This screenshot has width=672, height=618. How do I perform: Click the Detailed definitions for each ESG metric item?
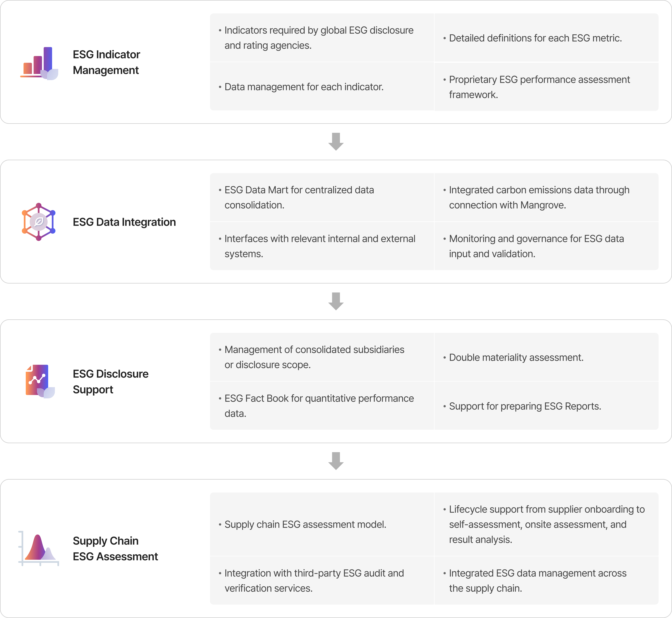535,38
